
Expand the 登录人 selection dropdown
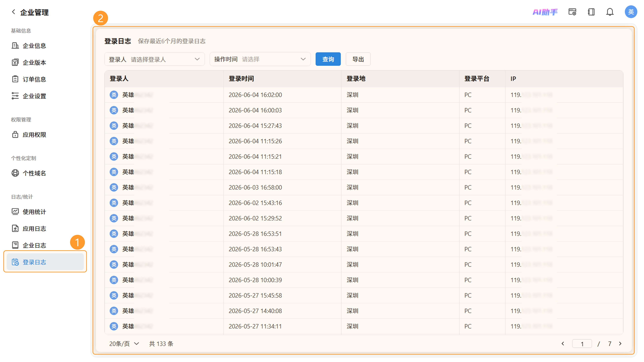pos(154,59)
